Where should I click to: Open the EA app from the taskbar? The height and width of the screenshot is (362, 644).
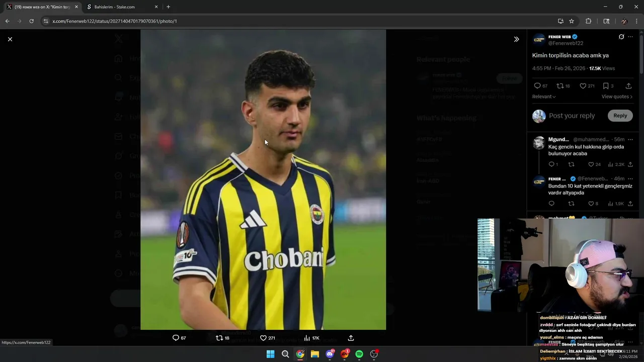point(345,354)
